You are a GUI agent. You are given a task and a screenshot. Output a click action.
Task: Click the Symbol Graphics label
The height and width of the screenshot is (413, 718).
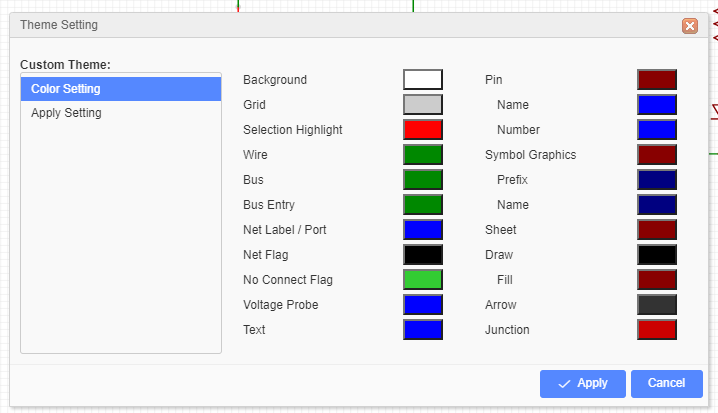pos(530,155)
